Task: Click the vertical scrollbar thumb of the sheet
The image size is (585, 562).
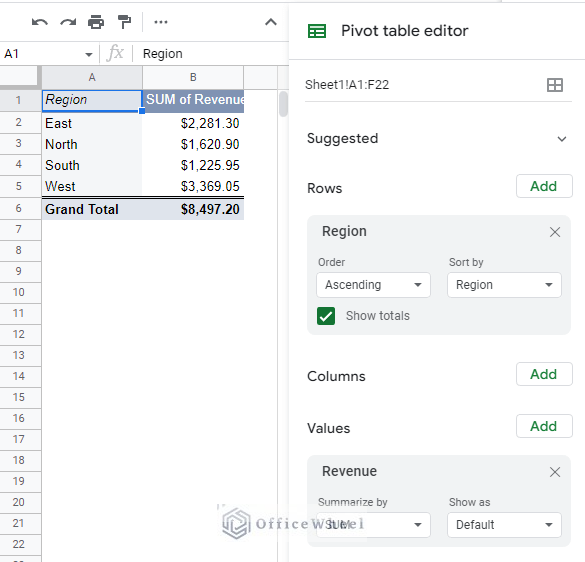Action: 283,104
